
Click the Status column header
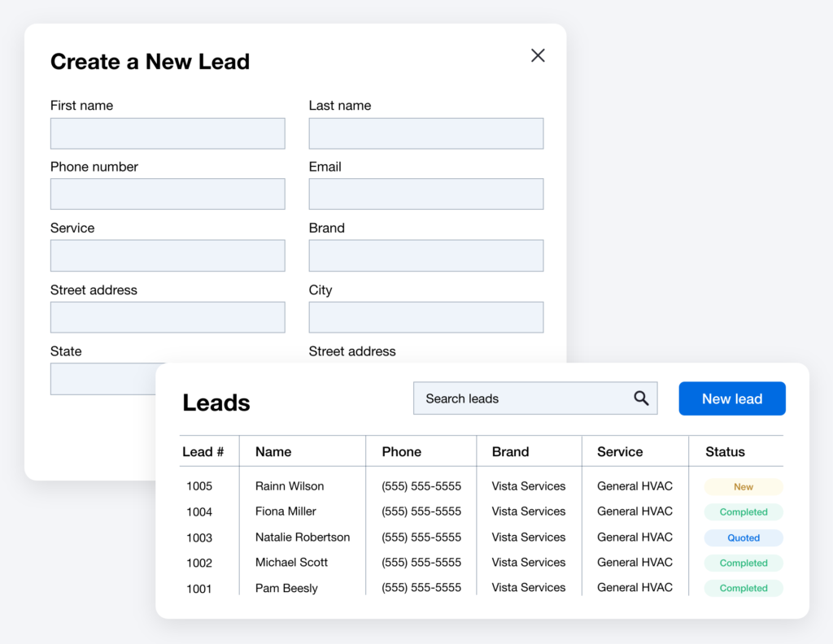point(725,452)
